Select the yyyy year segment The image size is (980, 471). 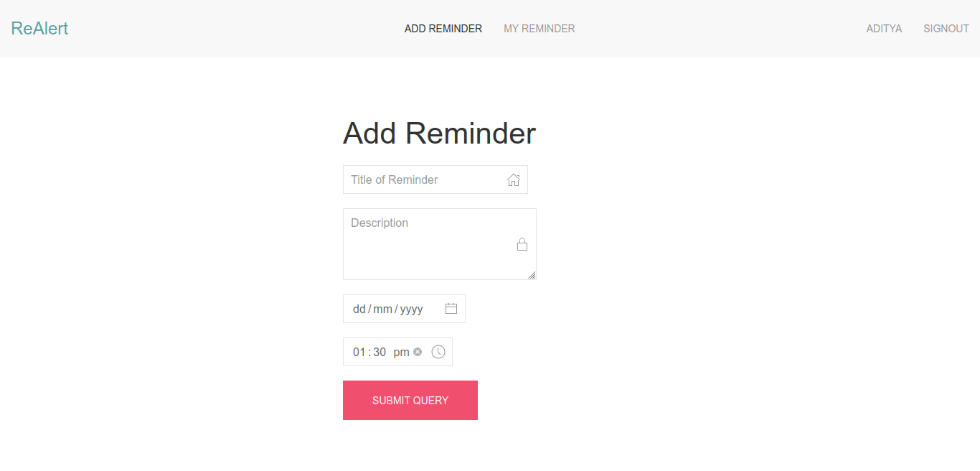410,308
